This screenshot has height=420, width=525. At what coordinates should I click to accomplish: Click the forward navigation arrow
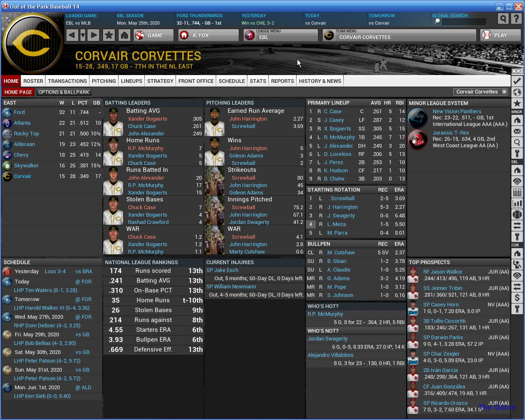coord(94,35)
